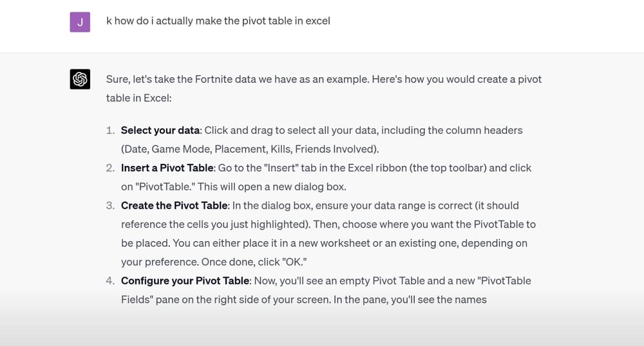Click list number 1 in the steps

tap(110, 130)
